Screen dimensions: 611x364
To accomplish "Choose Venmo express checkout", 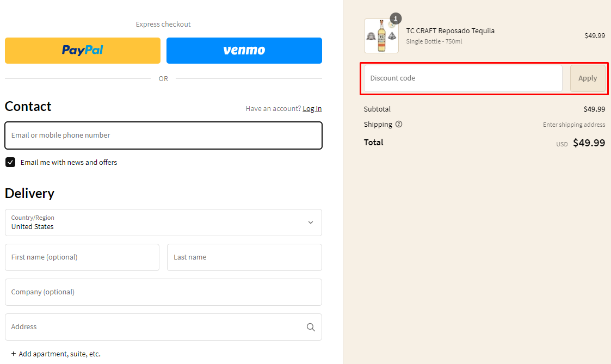I will coord(244,51).
